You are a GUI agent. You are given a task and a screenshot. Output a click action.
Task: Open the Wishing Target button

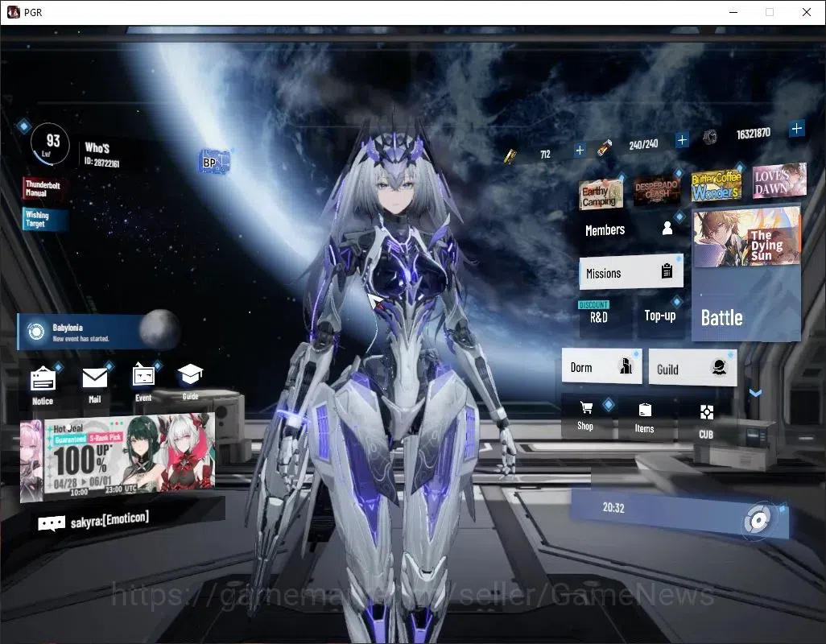click(x=44, y=219)
